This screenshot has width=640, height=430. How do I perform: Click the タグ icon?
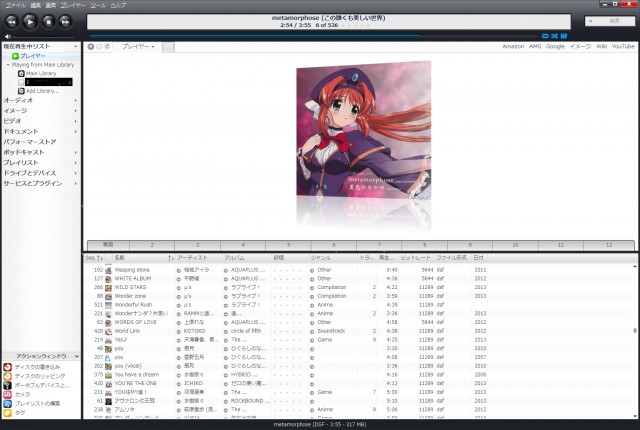(7, 413)
